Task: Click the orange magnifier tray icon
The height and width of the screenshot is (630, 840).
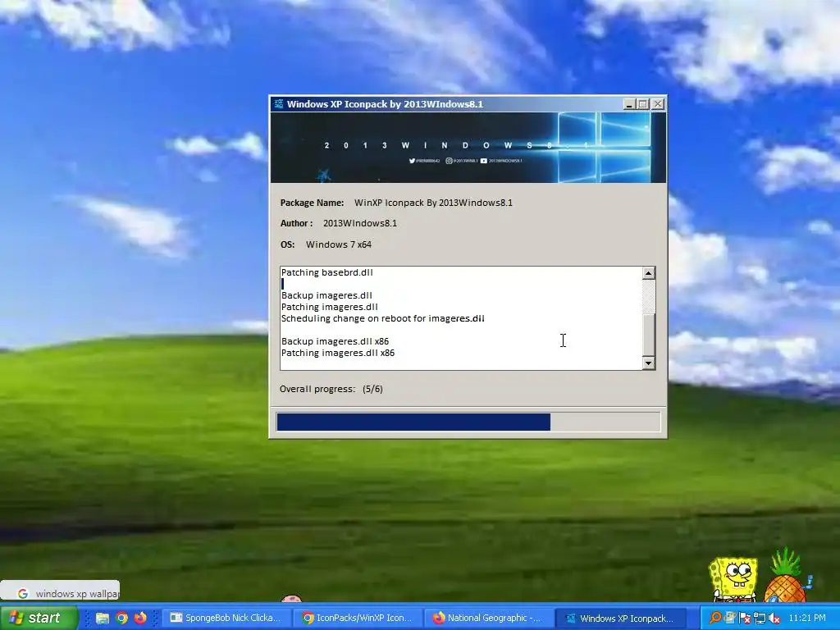Action: coord(715,618)
